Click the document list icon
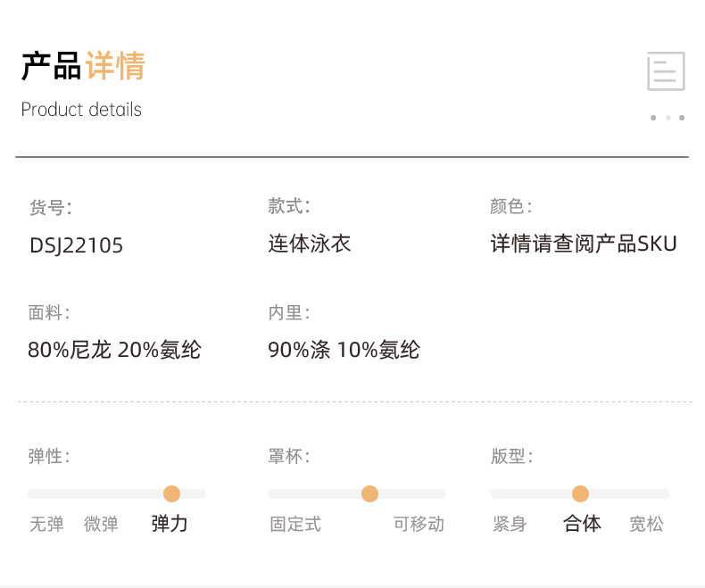This screenshot has height=588, width=705. [x=666, y=71]
